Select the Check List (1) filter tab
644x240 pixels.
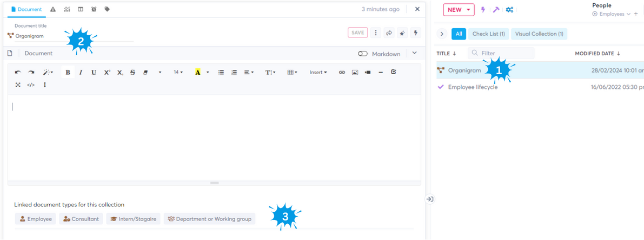[x=488, y=34]
